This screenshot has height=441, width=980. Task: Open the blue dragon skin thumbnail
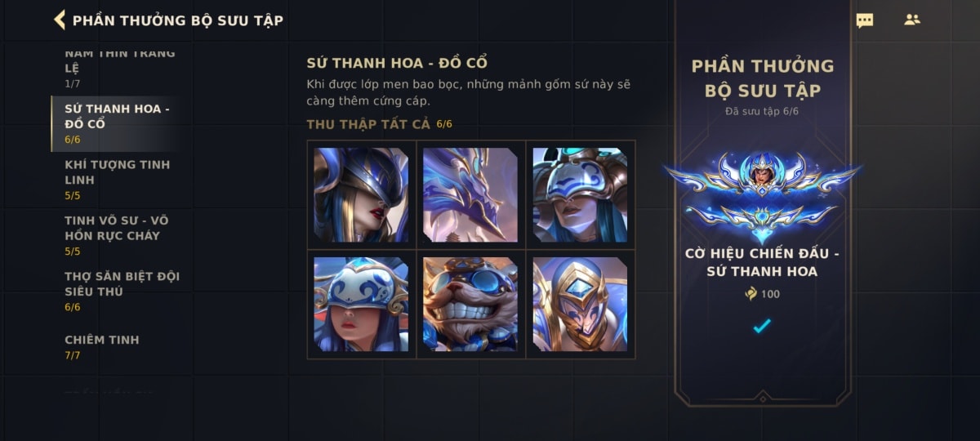click(x=470, y=195)
